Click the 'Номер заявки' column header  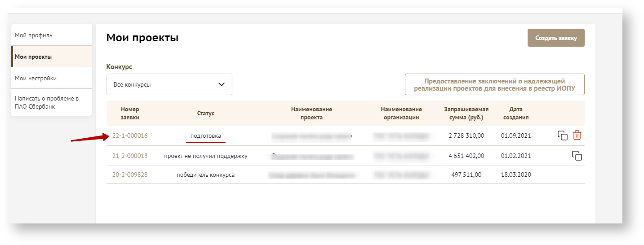130,113
